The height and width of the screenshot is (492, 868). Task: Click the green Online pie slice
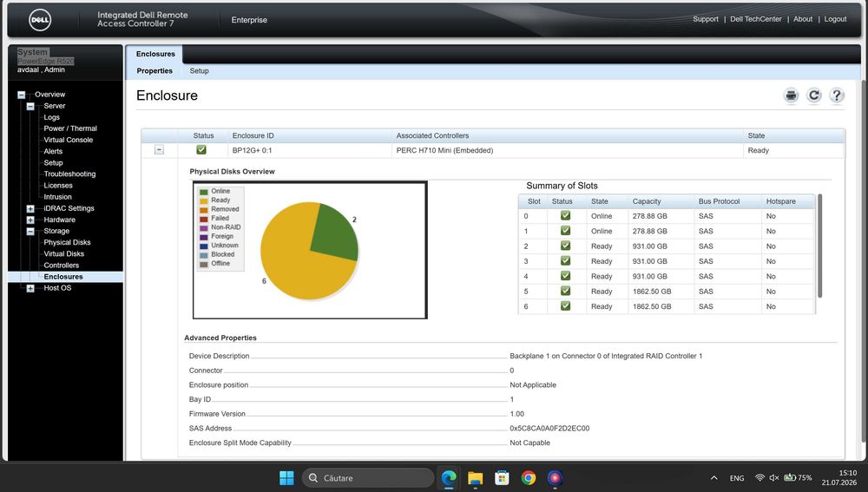tap(335, 233)
